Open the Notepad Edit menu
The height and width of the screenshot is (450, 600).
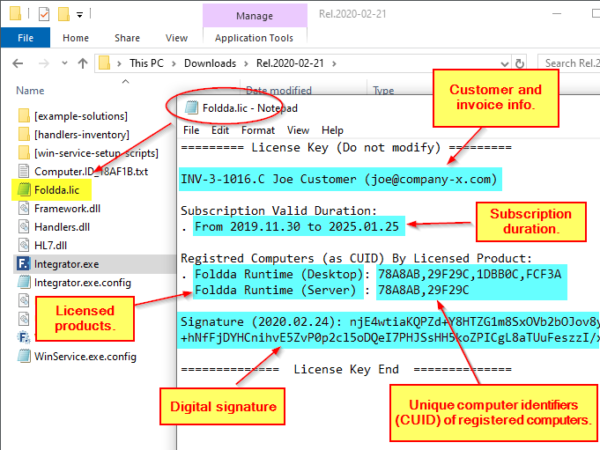[219, 130]
